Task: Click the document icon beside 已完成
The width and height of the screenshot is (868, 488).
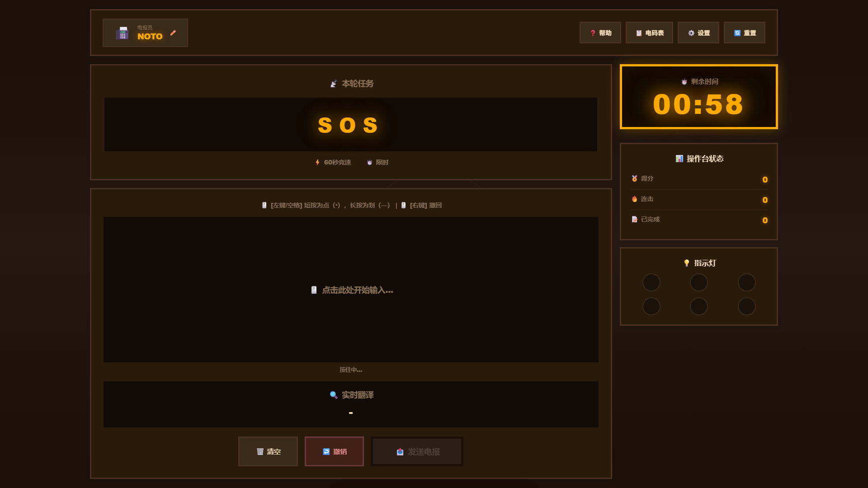Action: [634, 219]
